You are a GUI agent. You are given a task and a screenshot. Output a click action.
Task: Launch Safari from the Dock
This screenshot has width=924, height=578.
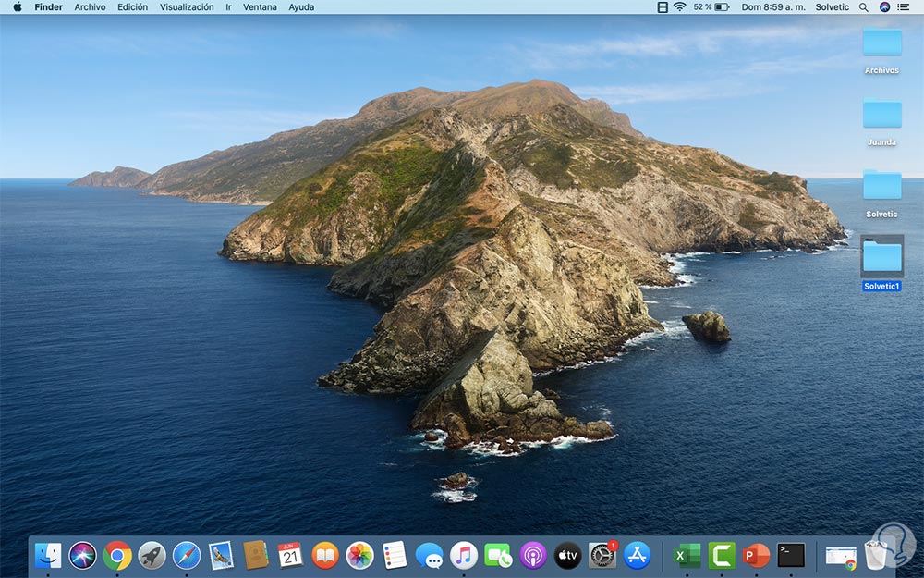(187, 555)
